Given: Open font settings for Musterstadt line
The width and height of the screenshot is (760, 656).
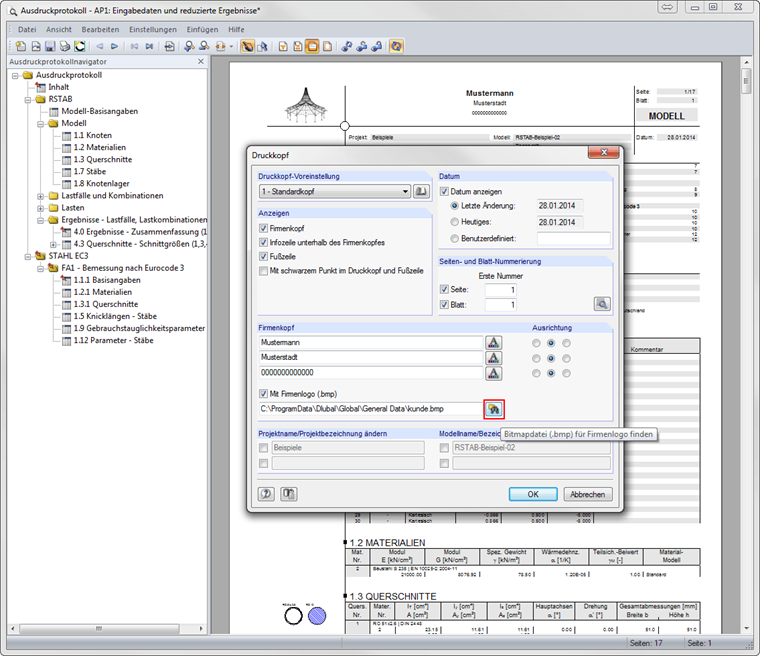Looking at the screenshot, I should tap(493, 358).
